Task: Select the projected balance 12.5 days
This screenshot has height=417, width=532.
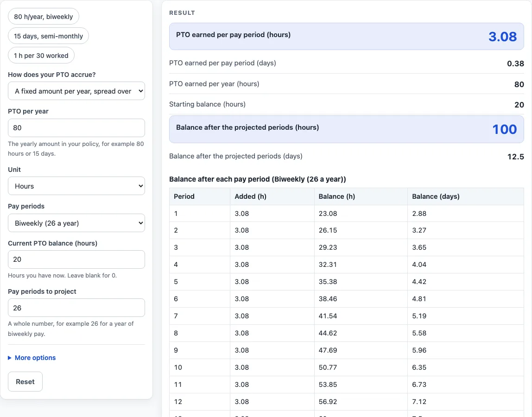Action: point(515,157)
